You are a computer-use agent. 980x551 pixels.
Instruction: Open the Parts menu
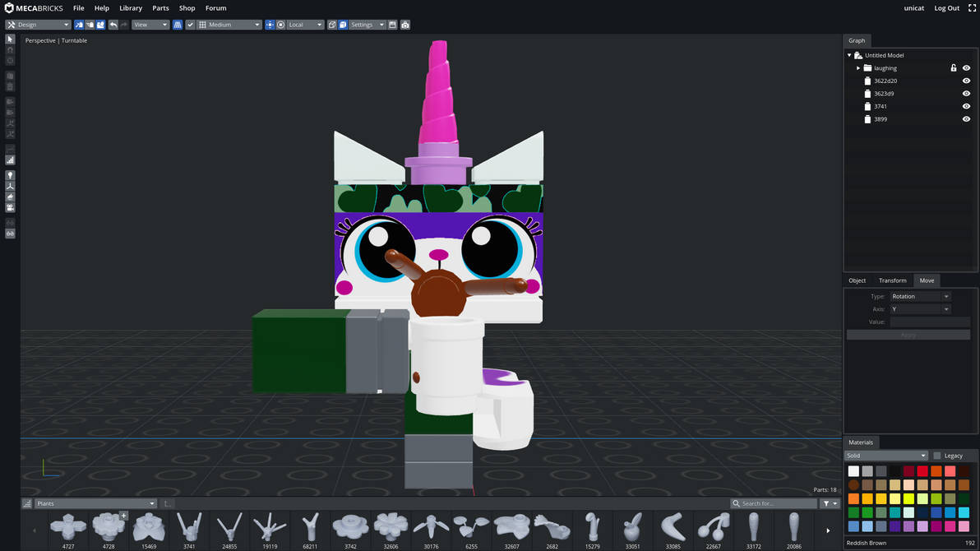coord(160,8)
